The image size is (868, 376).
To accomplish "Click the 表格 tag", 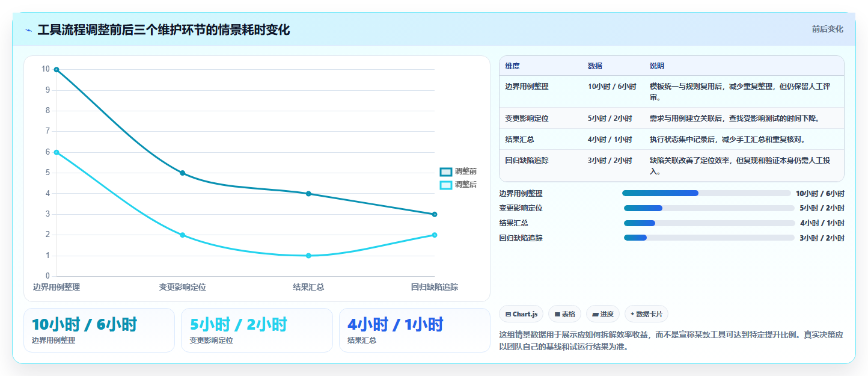I will (564, 314).
